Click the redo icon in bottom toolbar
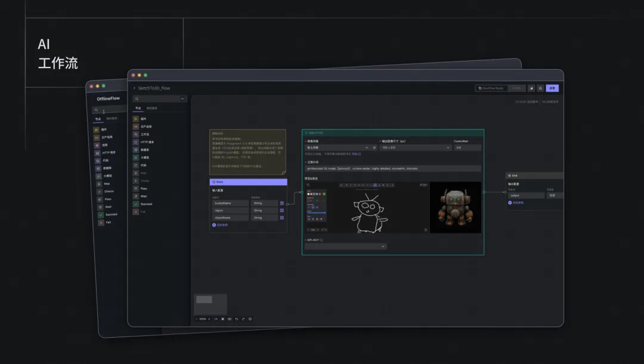Viewport: 644px width, 364px height. (x=243, y=319)
